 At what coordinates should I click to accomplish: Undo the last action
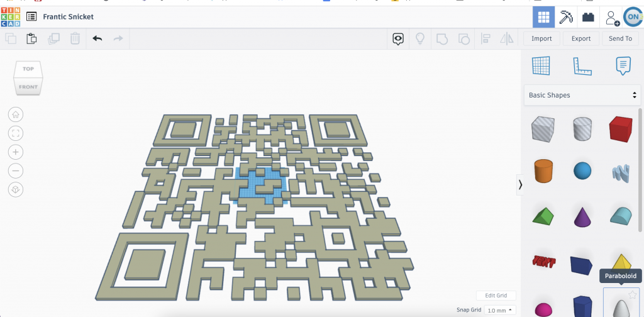(x=97, y=38)
